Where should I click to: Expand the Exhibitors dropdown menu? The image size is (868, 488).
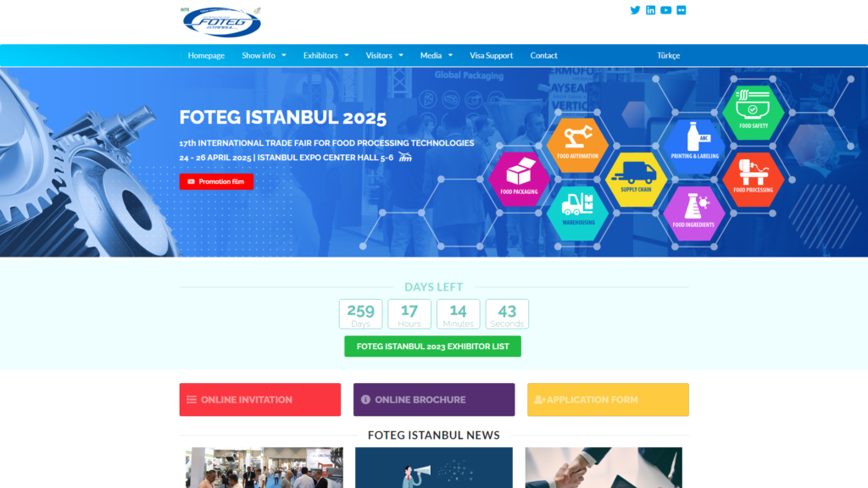[x=326, y=55]
